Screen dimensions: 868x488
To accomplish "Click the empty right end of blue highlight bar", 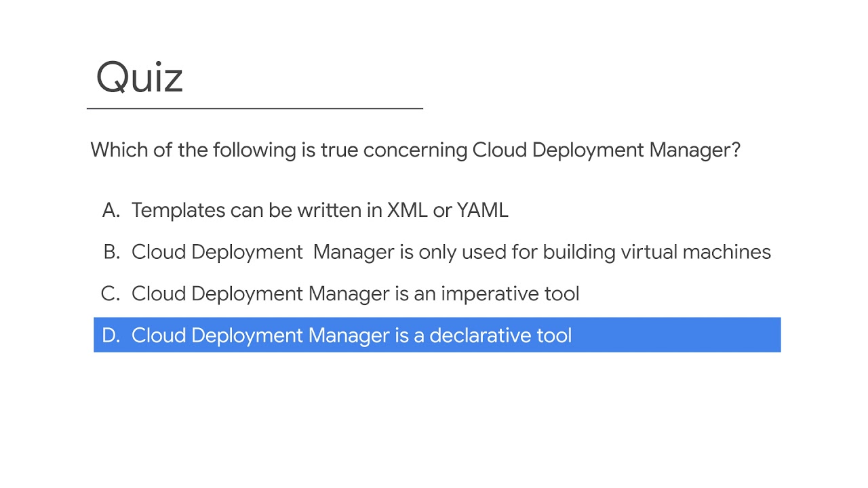I will pos(712,335).
